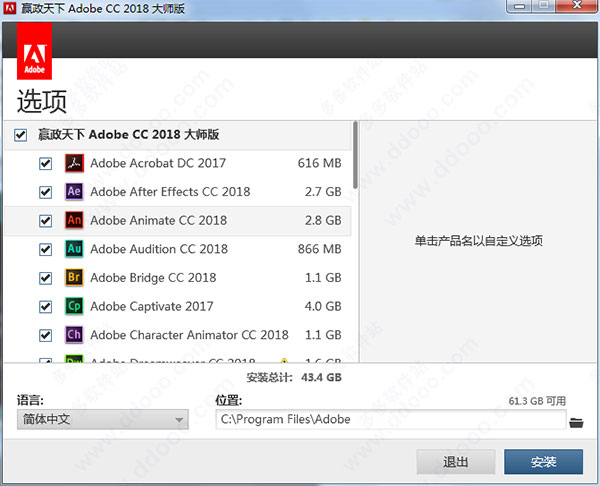This screenshot has height=486, width=600.
Task: Click the 4.0 GB size value
Action: (x=323, y=307)
